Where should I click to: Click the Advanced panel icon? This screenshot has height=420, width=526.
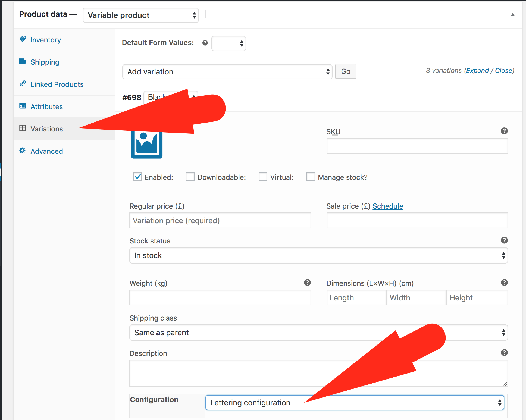point(22,151)
